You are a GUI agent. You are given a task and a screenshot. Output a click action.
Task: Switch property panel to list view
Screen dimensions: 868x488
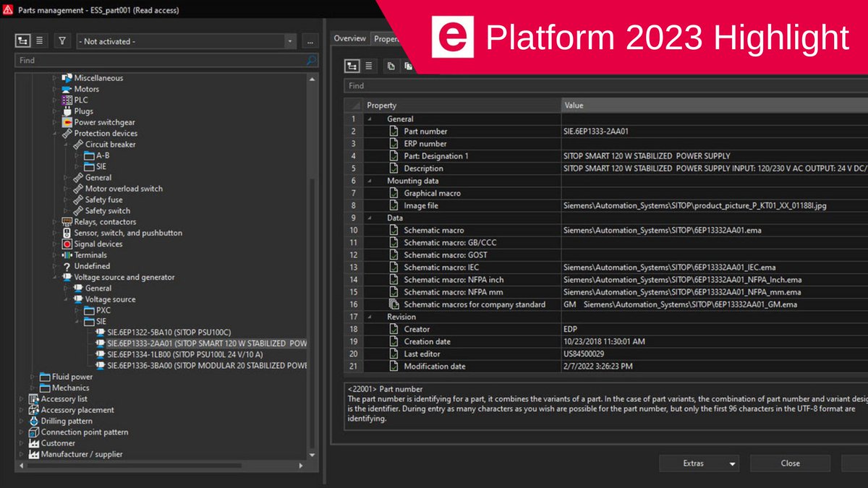(369, 66)
